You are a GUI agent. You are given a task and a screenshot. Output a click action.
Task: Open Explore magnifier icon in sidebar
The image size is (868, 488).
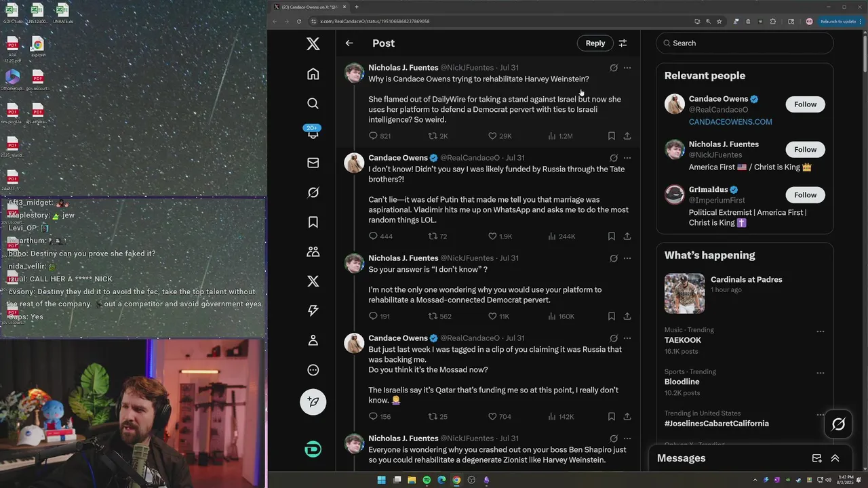(313, 103)
